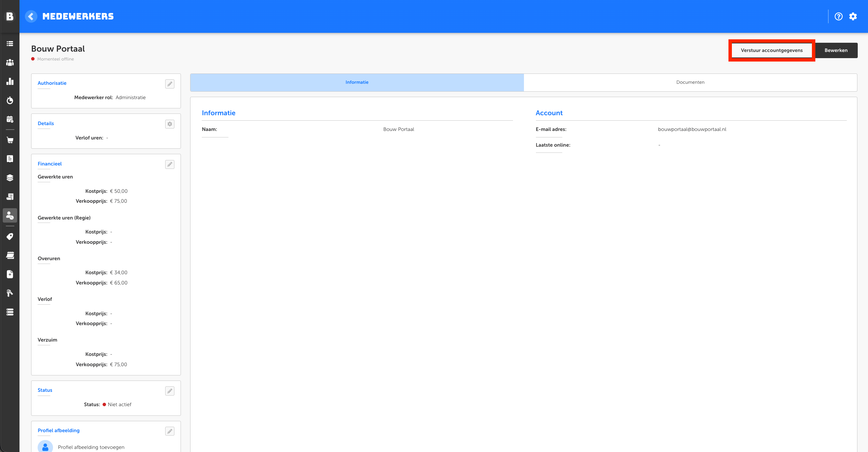The height and width of the screenshot is (452, 868).
Task: Click the Financieel heading
Action: point(50,164)
